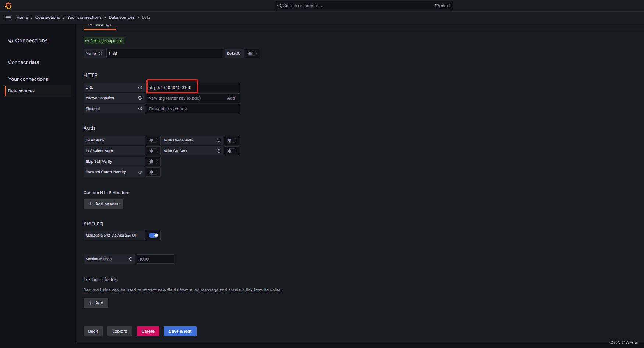Image resolution: width=644 pixels, height=348 pixels.
Task: Click the Search or jump to box
Action: point(364,6)
